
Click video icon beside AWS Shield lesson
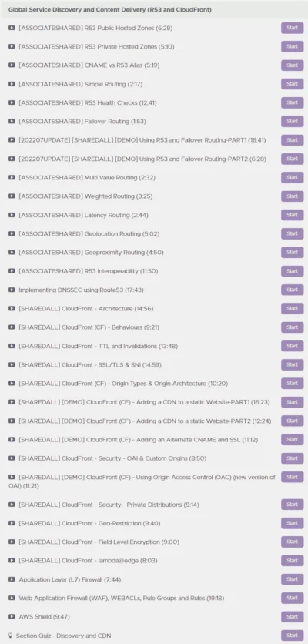click(12, 617)
